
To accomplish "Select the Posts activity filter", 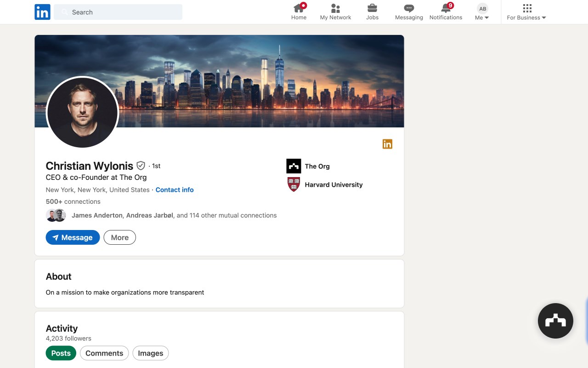I will (61, 353).
